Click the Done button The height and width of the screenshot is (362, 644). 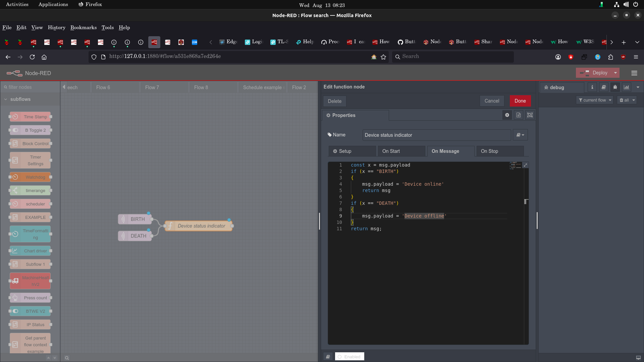pos(520,101)
